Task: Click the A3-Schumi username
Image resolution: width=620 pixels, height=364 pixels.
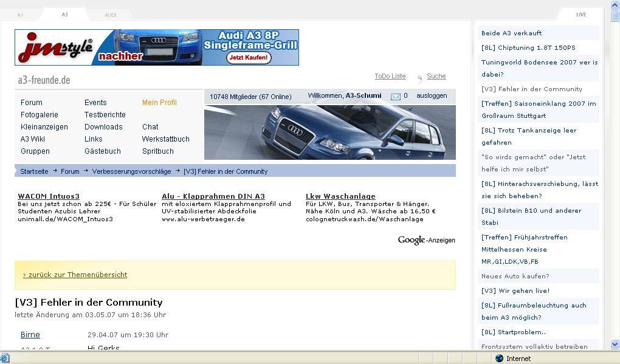Action: 363,95
